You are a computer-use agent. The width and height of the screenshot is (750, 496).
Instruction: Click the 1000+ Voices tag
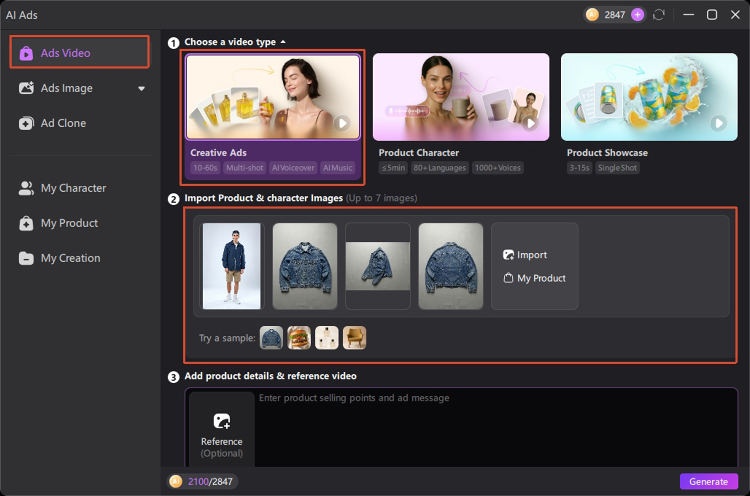point(497,168)
